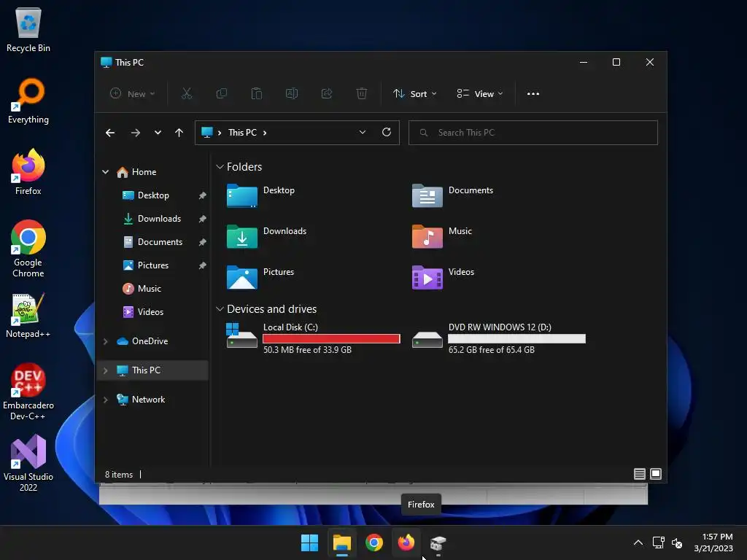Open recent locations dropdown chevron
The height and width of the screenshot is (560, 747).
coord(158,133)
